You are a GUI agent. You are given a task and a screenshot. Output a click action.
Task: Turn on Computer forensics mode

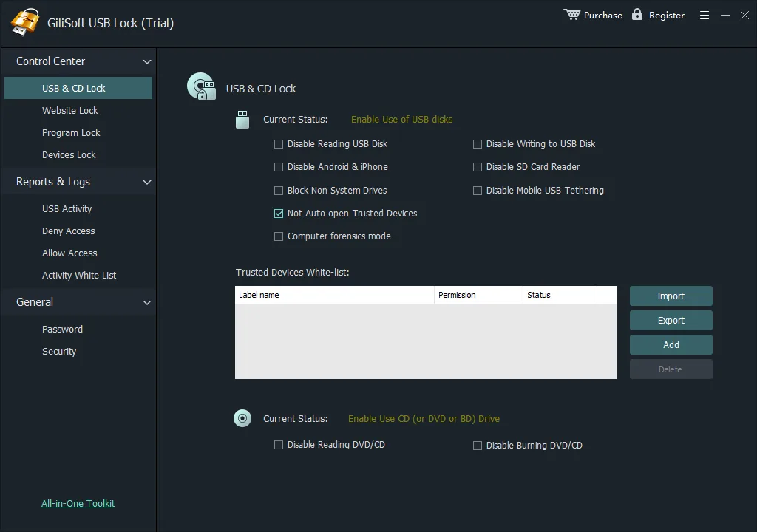pos(279,236)
